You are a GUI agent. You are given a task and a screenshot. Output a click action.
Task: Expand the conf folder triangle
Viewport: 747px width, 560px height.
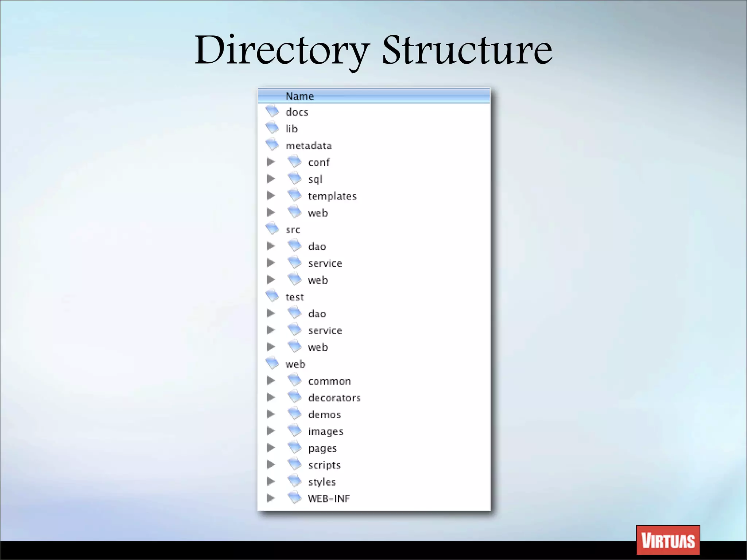coord(271,162)
